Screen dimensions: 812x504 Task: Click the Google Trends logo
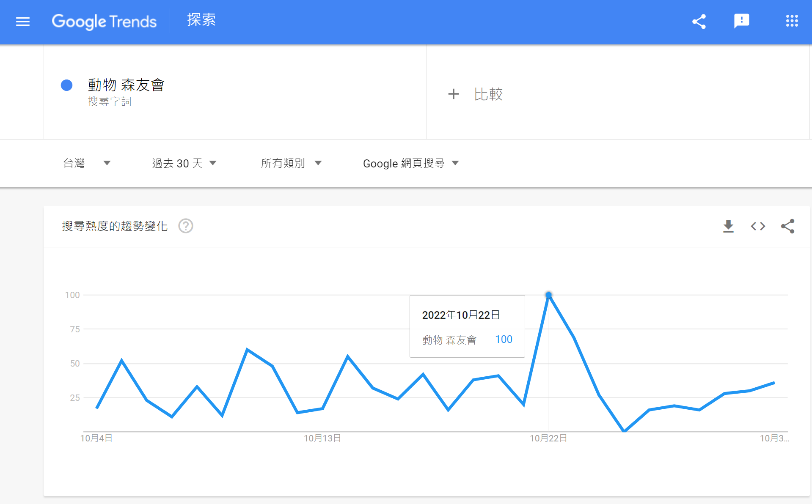coord(104,22)
